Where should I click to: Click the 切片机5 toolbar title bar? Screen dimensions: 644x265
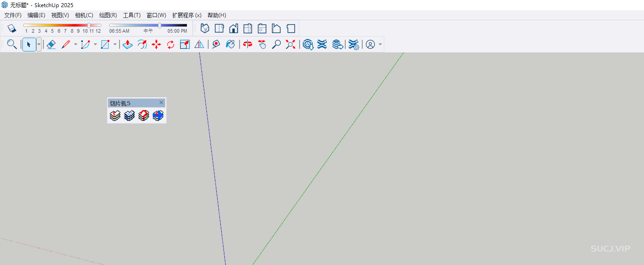[137, 103]
